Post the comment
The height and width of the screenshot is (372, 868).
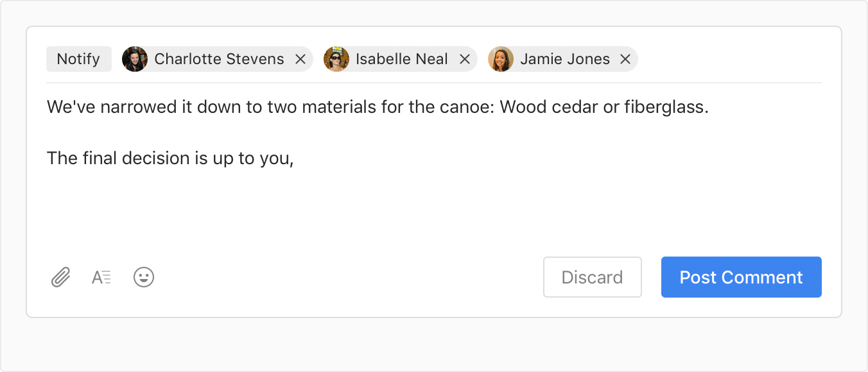742,277
